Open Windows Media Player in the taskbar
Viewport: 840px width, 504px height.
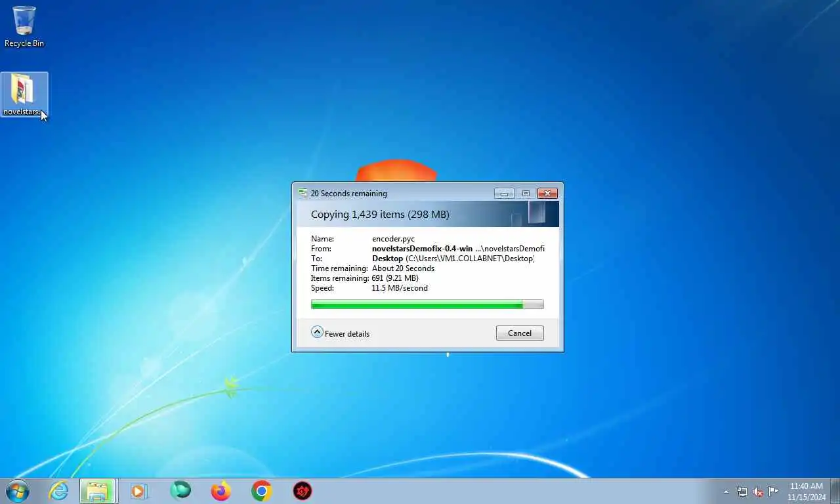[x=139, y=491]
